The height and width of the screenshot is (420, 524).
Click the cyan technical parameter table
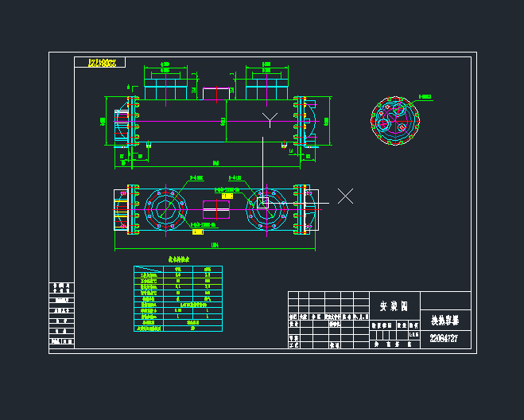tap(177, 297)
